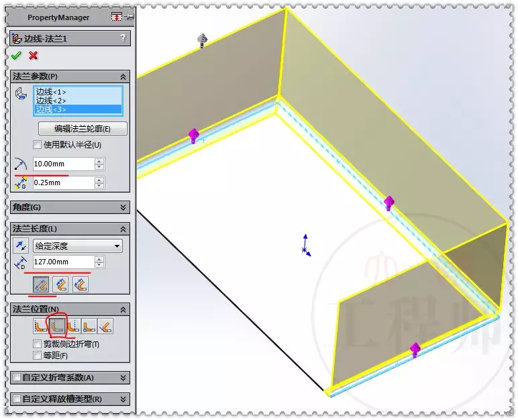Click the flange length D icon
Screen dimensions: 518x420
[21, 262]
